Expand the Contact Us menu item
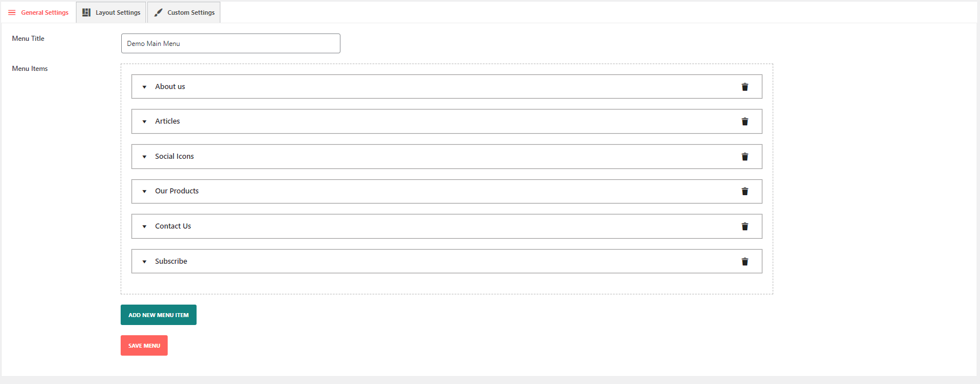 pos(144,226)
